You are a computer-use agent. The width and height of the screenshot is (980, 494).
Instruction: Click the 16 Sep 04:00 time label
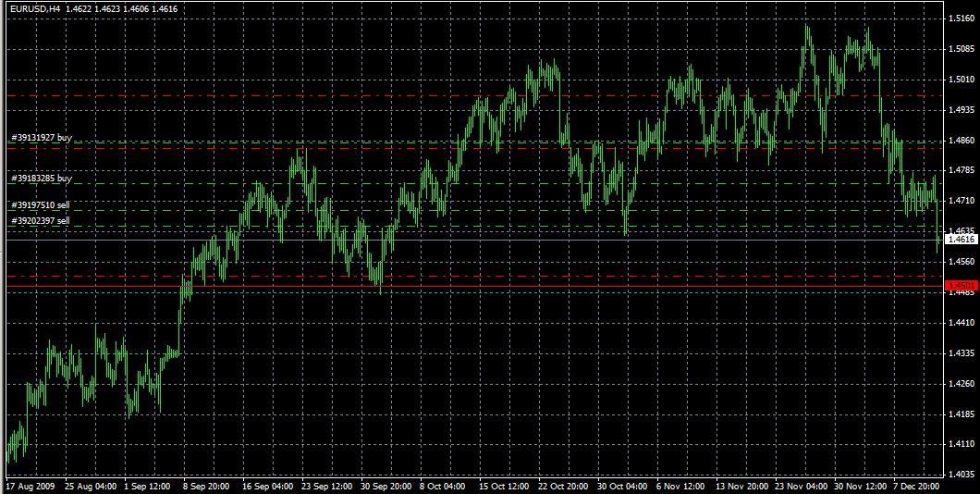pos(267,486)
